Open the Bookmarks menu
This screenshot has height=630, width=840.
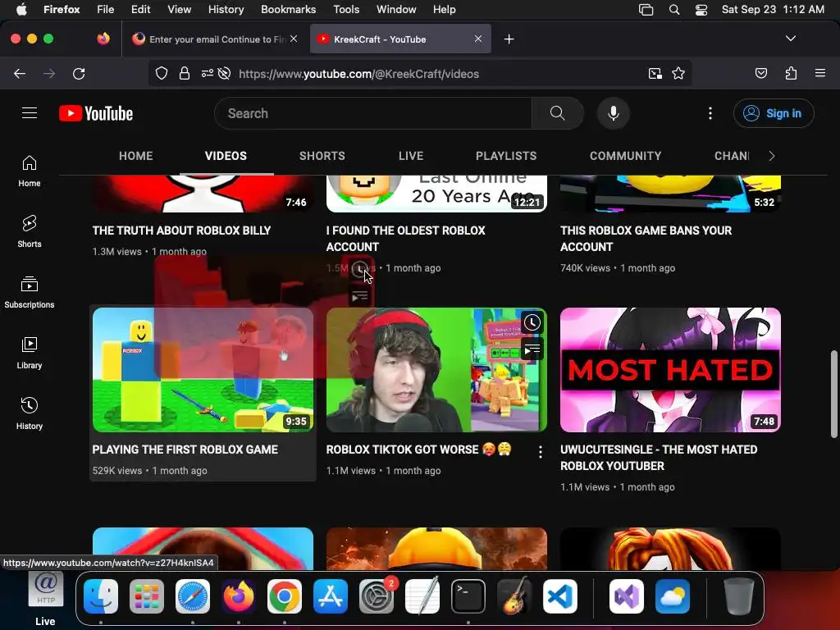click(x=288, y=10)
